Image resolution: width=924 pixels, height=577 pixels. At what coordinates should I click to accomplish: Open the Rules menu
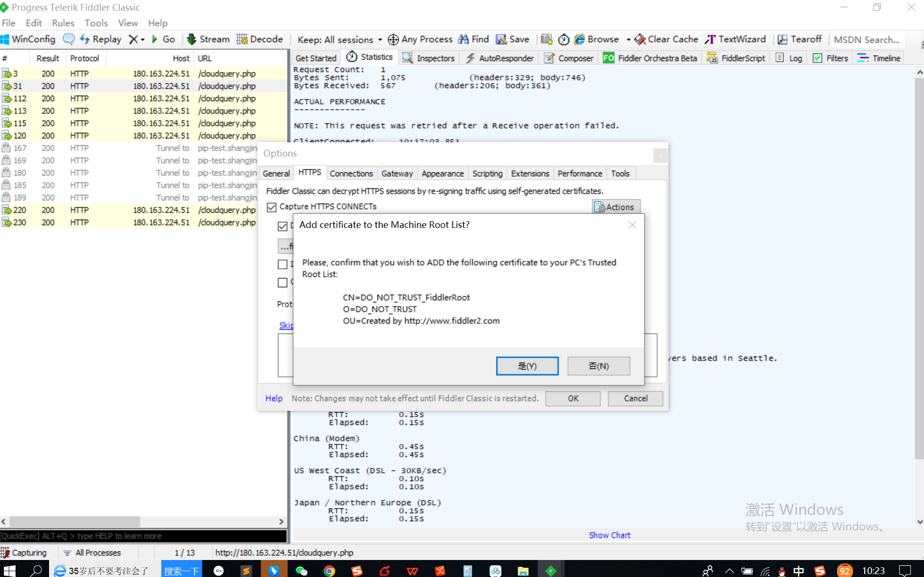[63, 23]
